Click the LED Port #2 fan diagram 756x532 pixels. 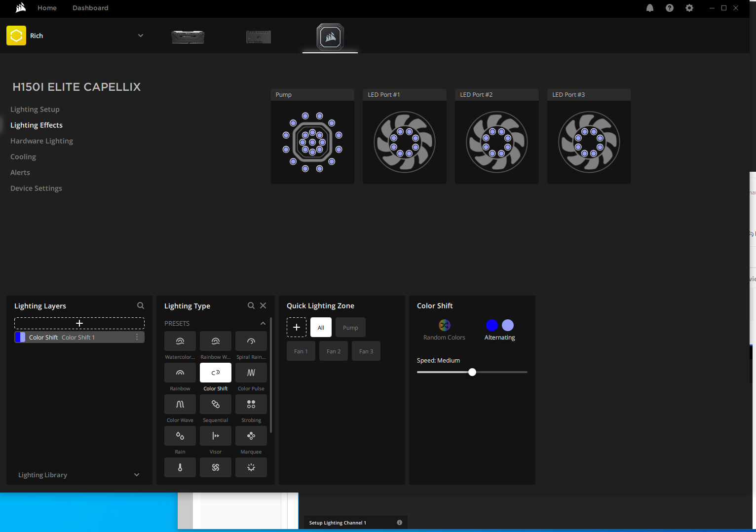pos(497,142)
